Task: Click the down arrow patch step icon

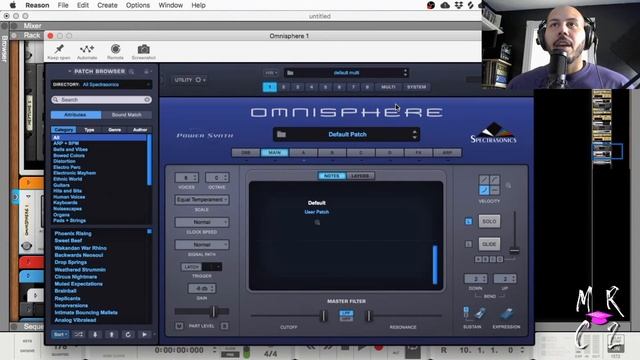Action: click(x=95, y=334)
